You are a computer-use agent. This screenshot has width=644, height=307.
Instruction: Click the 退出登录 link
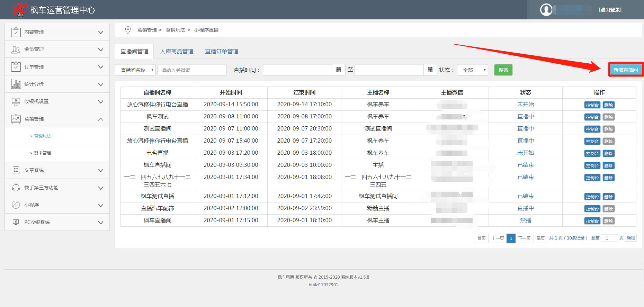coord(610,10)
